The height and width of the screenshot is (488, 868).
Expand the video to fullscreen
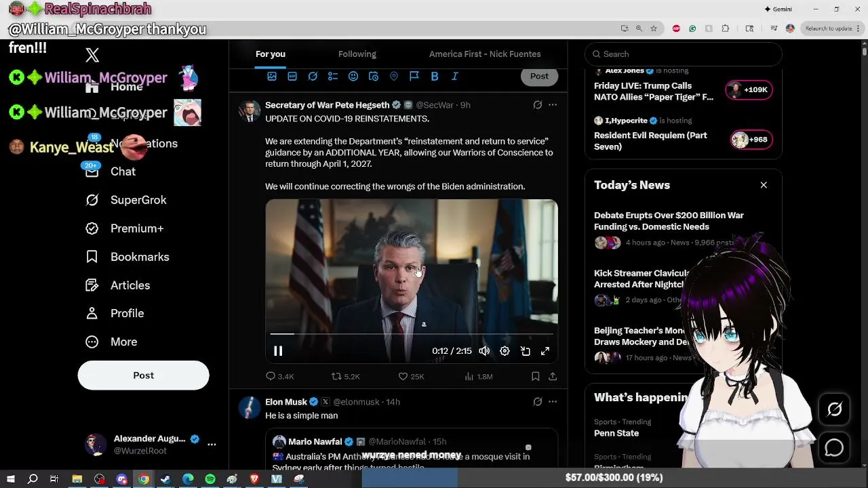(545, 351)
